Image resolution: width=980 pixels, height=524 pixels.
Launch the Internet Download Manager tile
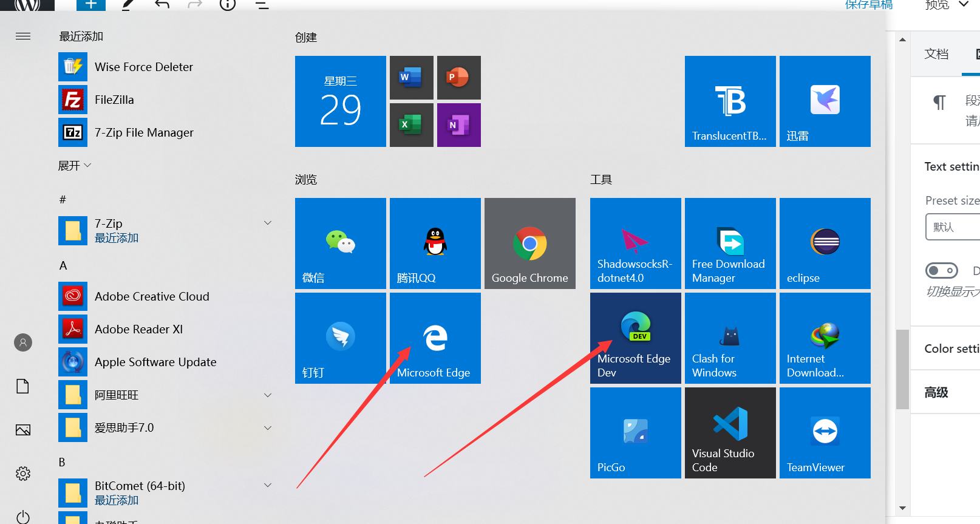click(825, 338)
